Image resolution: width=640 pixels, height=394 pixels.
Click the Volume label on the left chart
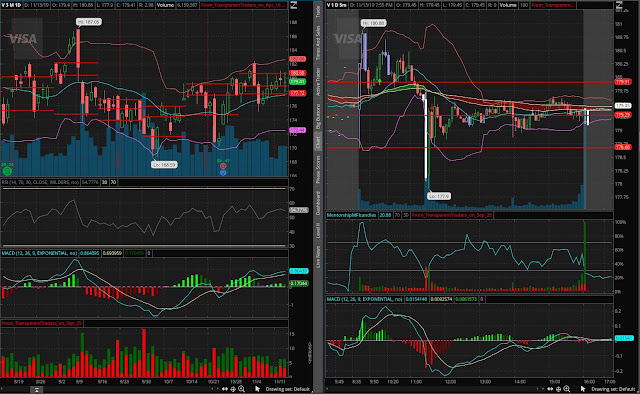click(x=165, y=5)
